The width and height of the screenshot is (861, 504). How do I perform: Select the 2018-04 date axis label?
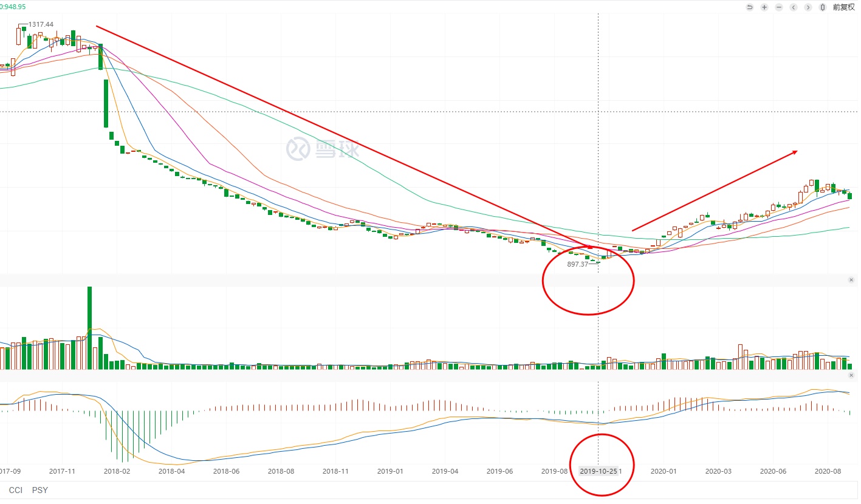(x=171, y=471)
